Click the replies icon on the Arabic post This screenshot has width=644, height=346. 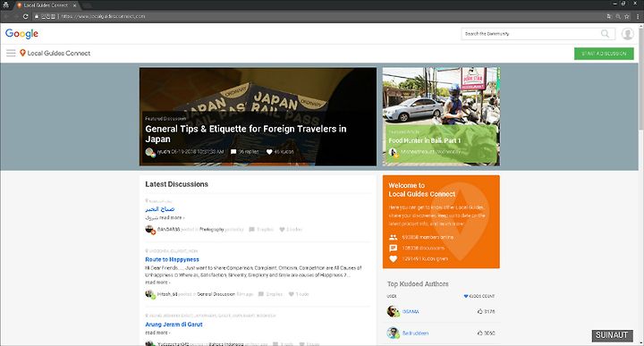[x=251, y=229]
